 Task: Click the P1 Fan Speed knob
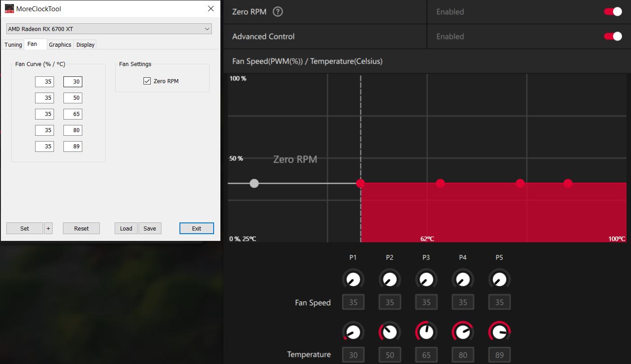point(353,280)
